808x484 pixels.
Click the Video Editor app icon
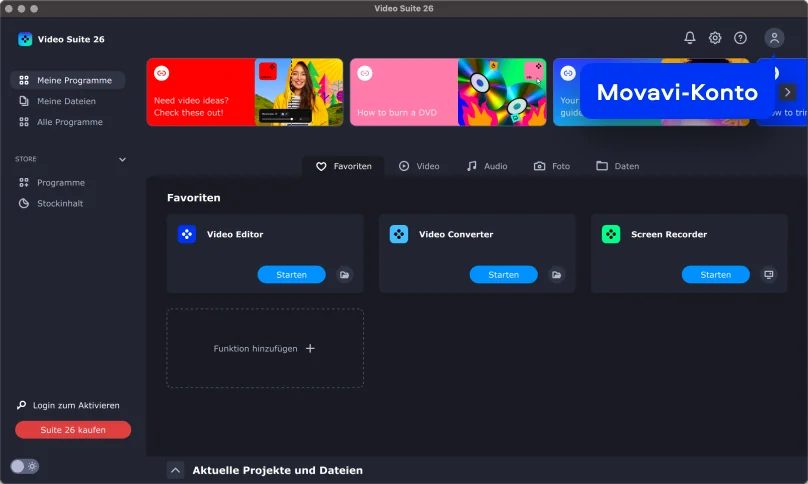[x=187, y=234]
